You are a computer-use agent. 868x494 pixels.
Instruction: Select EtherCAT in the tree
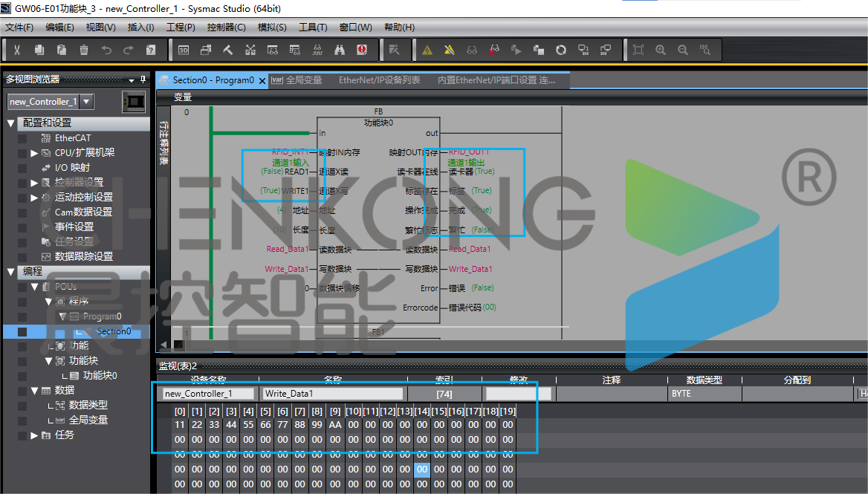(x=73, y=138)
